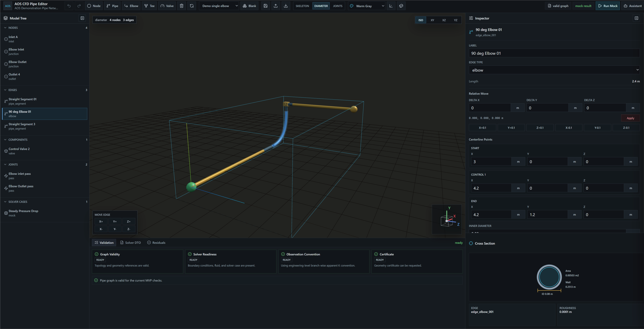
Task: Click the undo arrow icon
Action: point(69,6)
